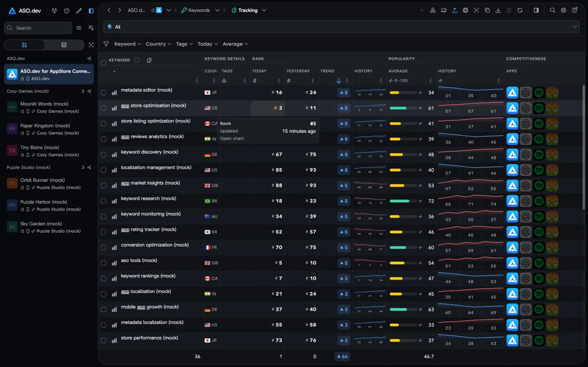Open the Average filter dropdown
Screen dimensions: 588x367
[235, 44]
